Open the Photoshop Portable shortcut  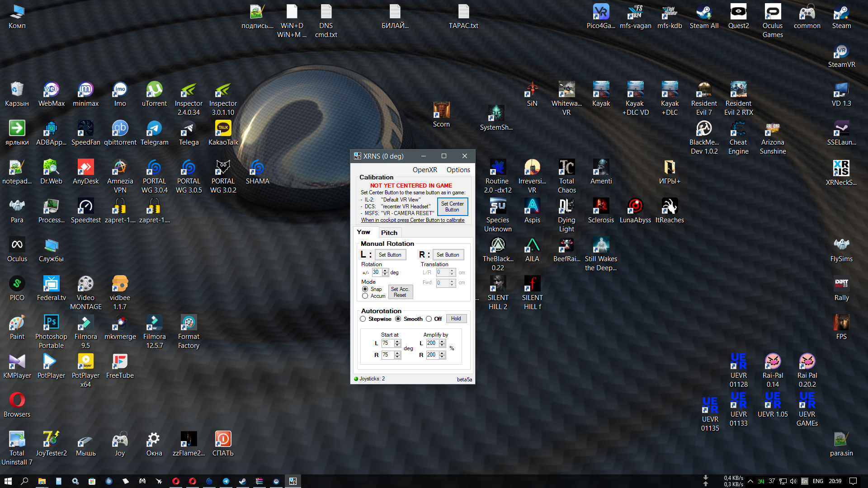point(51,332)
